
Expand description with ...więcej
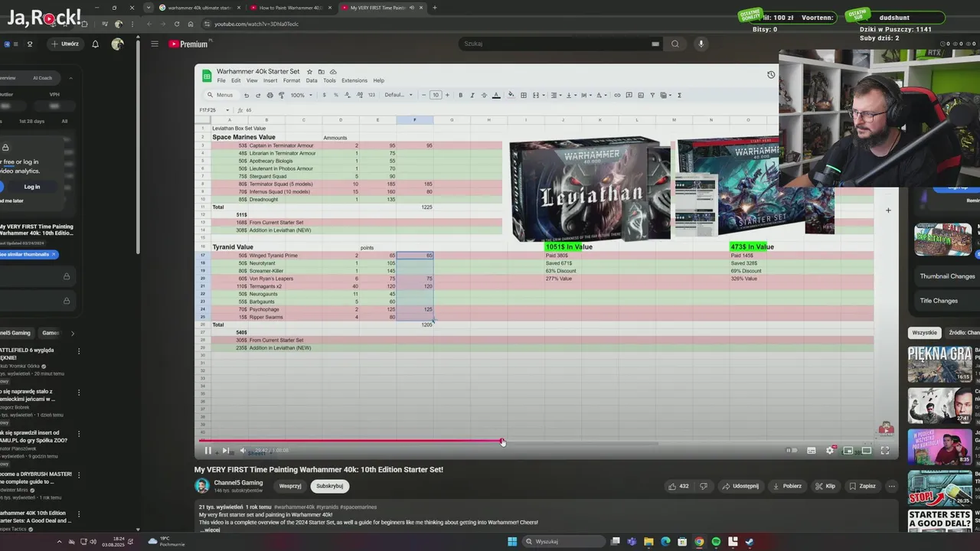click(209, 530)
